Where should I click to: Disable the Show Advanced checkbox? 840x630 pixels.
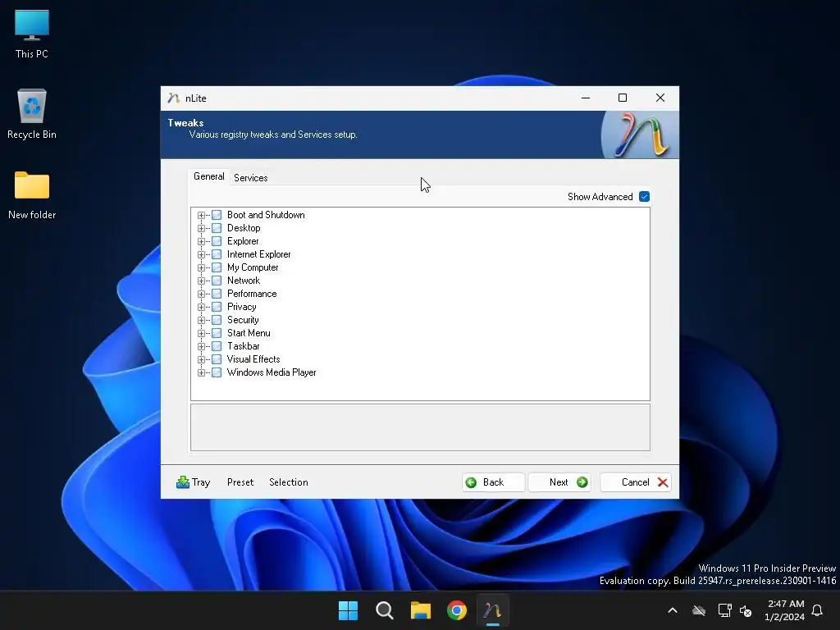click(x=645, y=197)
